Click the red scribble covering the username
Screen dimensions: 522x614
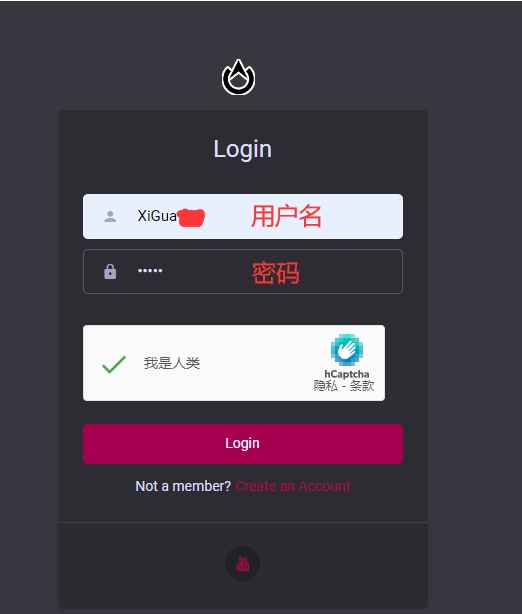coord(191,218)
